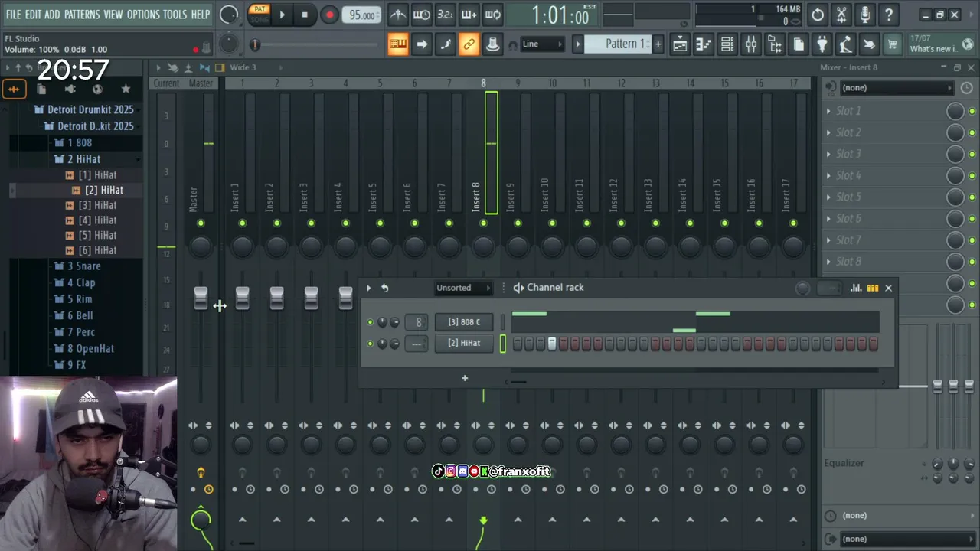Open the FILE menu
980x551 pixels.
(x=13, y=15)
